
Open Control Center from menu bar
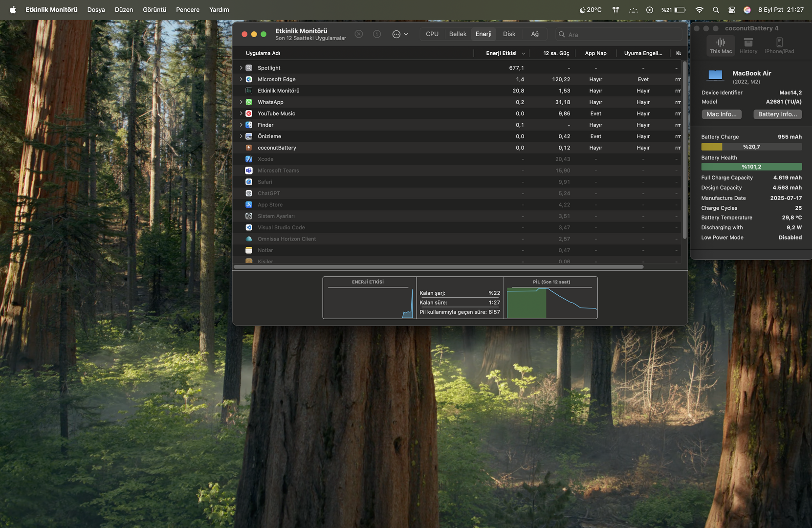tap(732, 10)
